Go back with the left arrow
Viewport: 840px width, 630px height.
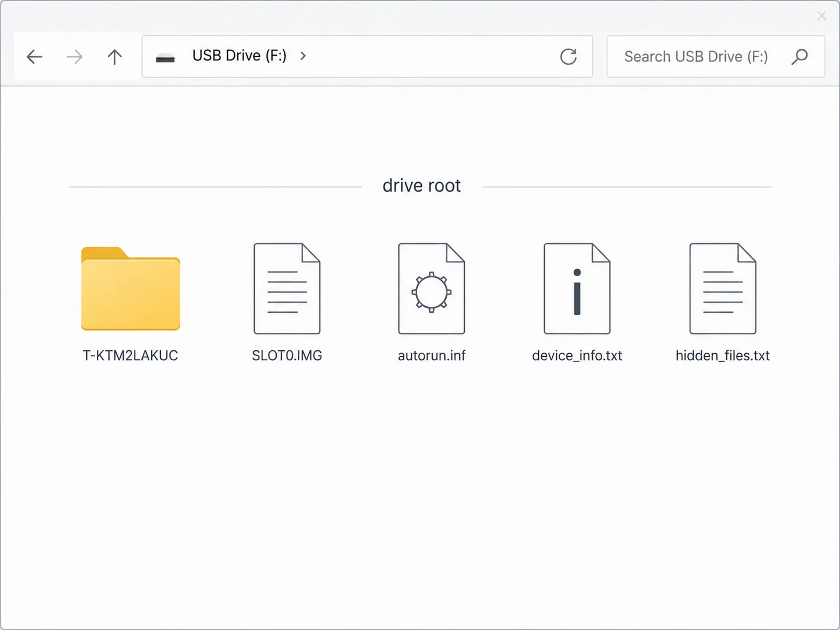(x=35, y=56)
